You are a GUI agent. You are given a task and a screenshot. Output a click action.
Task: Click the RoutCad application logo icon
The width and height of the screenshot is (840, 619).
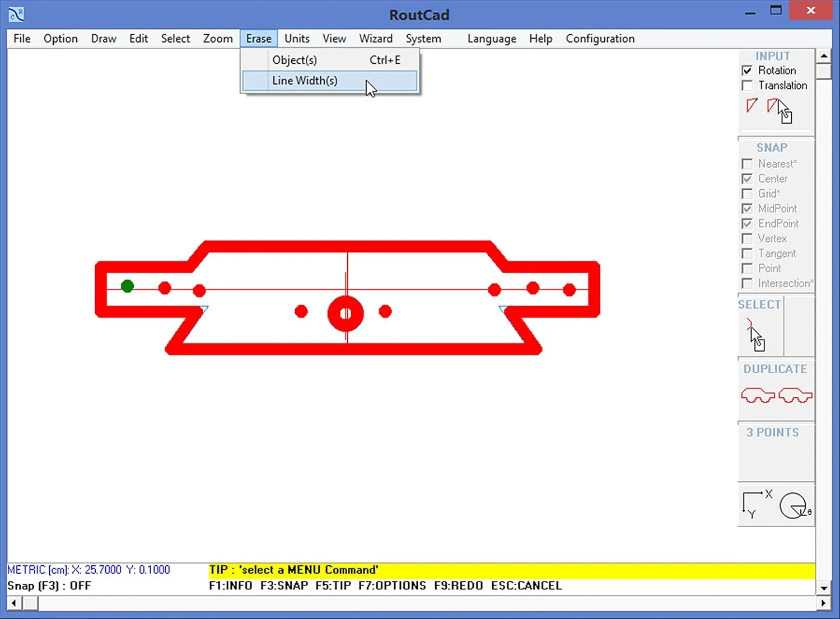[15, 14]
